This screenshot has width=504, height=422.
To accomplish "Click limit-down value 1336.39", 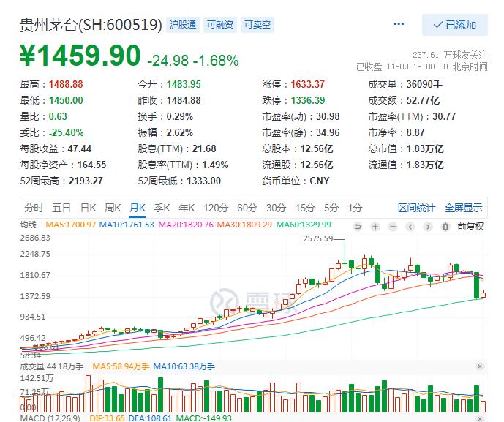I will tap(308, 101).
